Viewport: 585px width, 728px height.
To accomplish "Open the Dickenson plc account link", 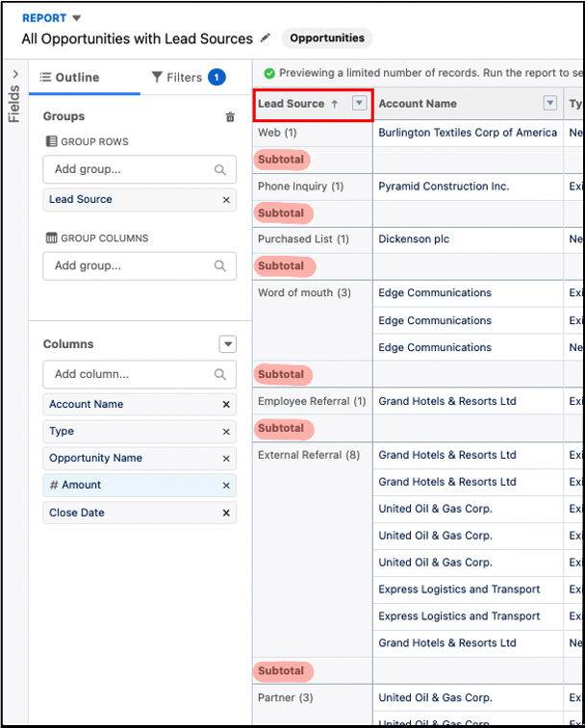I will tap(414, 239).
